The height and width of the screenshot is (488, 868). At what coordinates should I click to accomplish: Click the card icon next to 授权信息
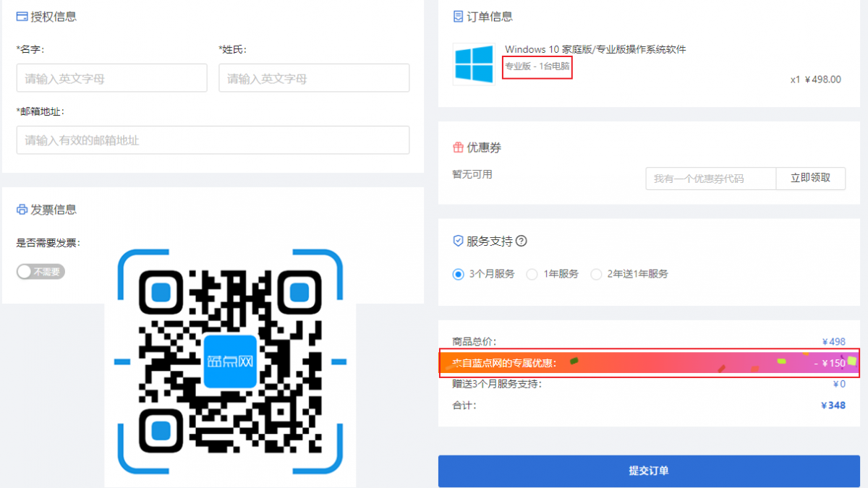22,17
